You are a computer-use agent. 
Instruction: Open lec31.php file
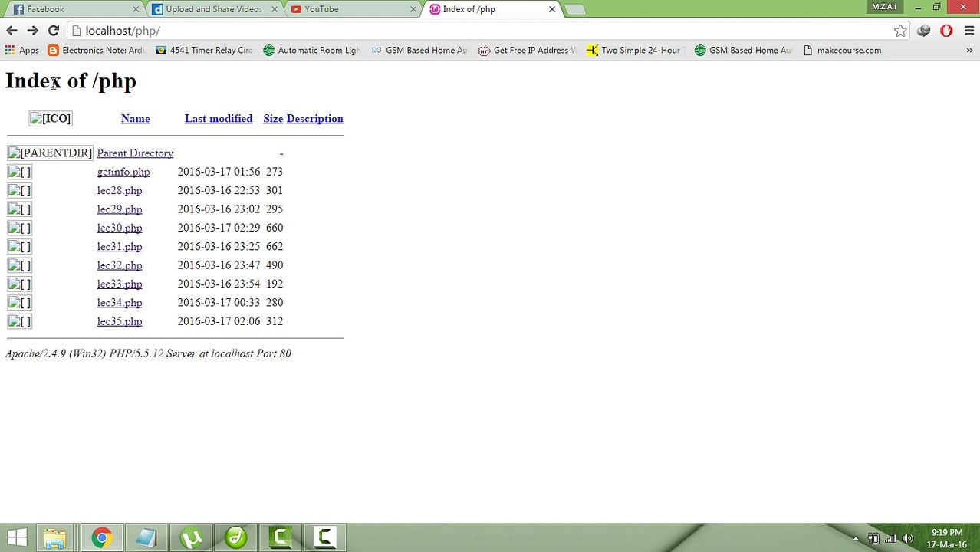point(120,247)
